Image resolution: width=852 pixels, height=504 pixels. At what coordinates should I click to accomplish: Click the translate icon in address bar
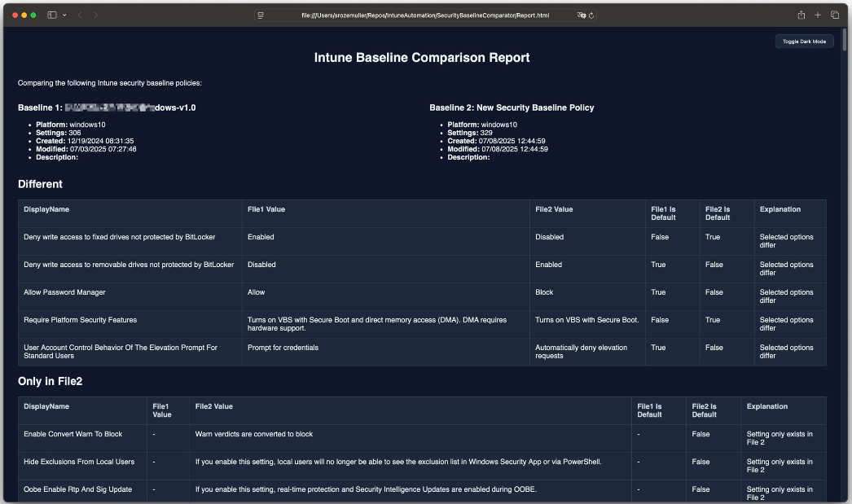[582, 15]
